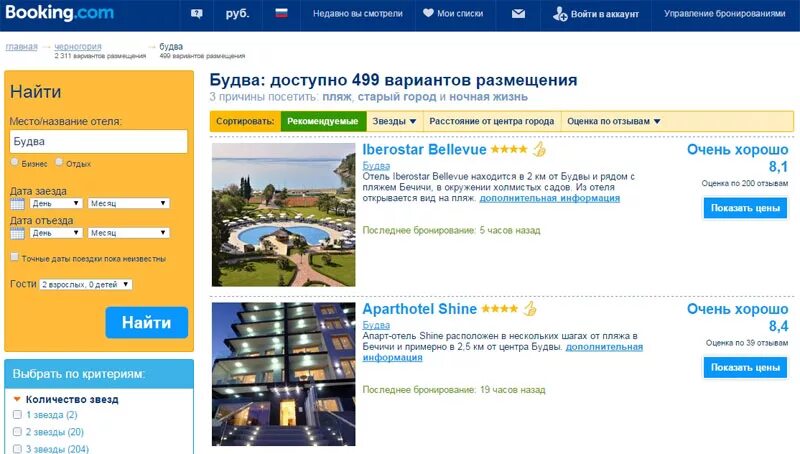Open Недавно вы смотрели menu

click(358, 14)
